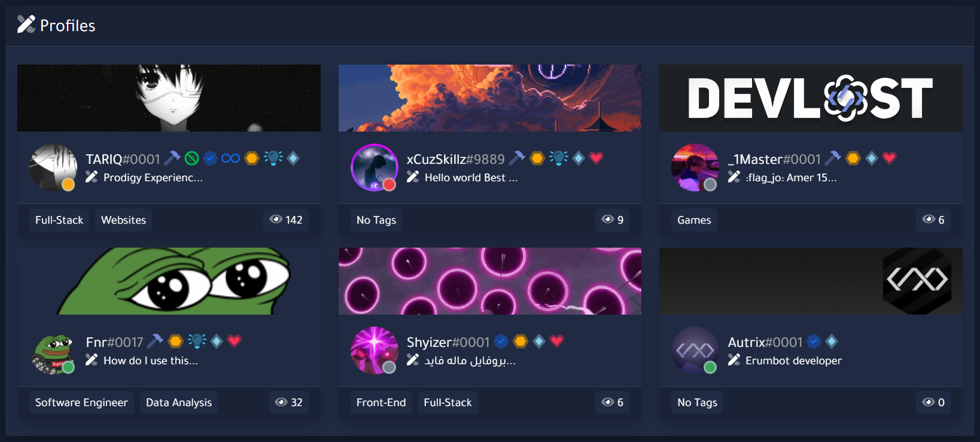Click the green banned badge next to TARIQ#0001
Image resolution: width=980 pixels, height=442 pixels.
tap(191, 158)
